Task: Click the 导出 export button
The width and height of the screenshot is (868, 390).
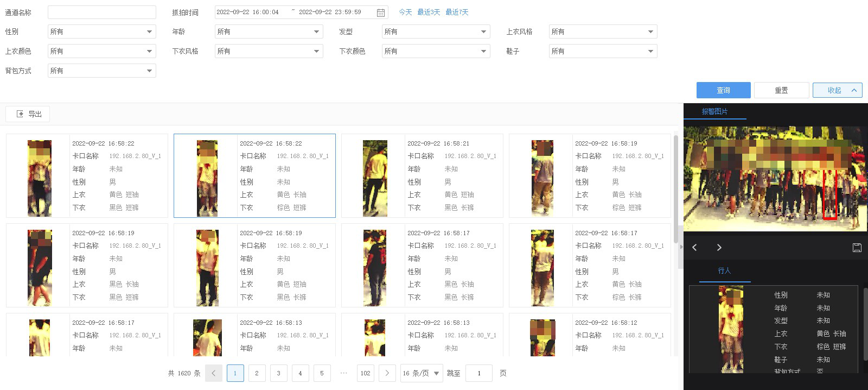Action: [x=28, y=114]
